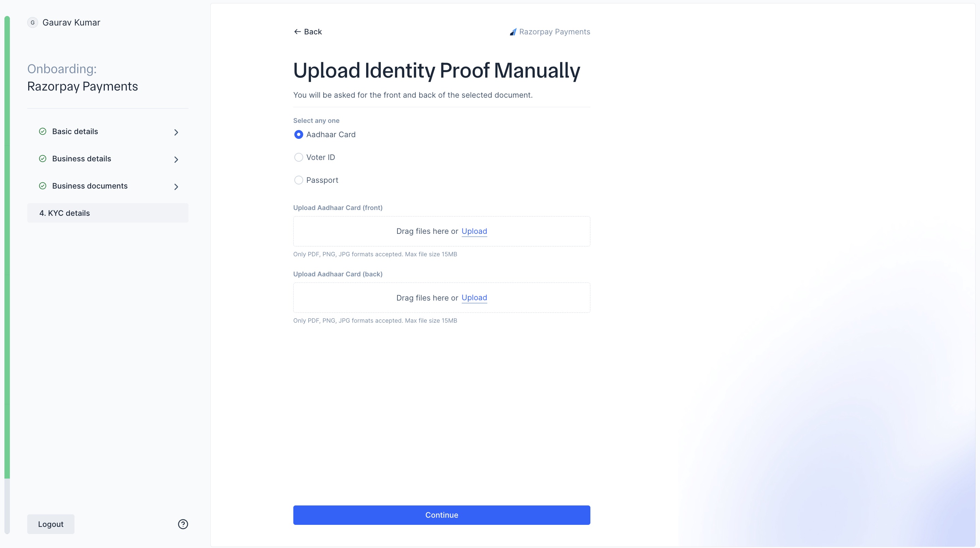Choose Passport as identity proof

pos(299,180)
